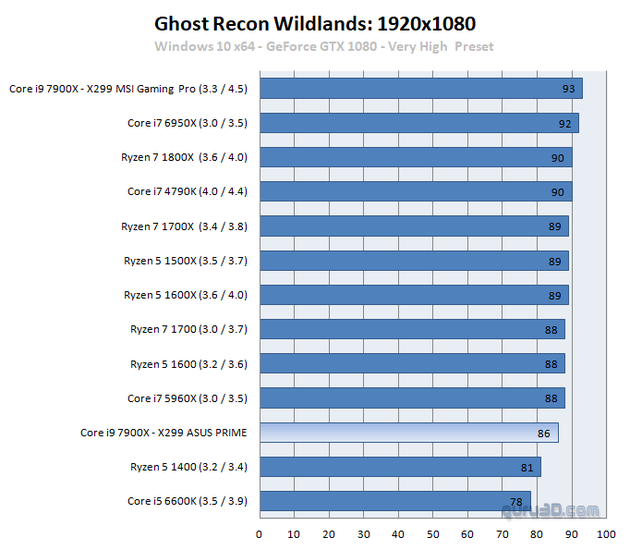Viewport: 630px width, 550px height.
Task: Click the 88 value on the Ryzen 7 1700 bar
Action: tap(551, 330)
